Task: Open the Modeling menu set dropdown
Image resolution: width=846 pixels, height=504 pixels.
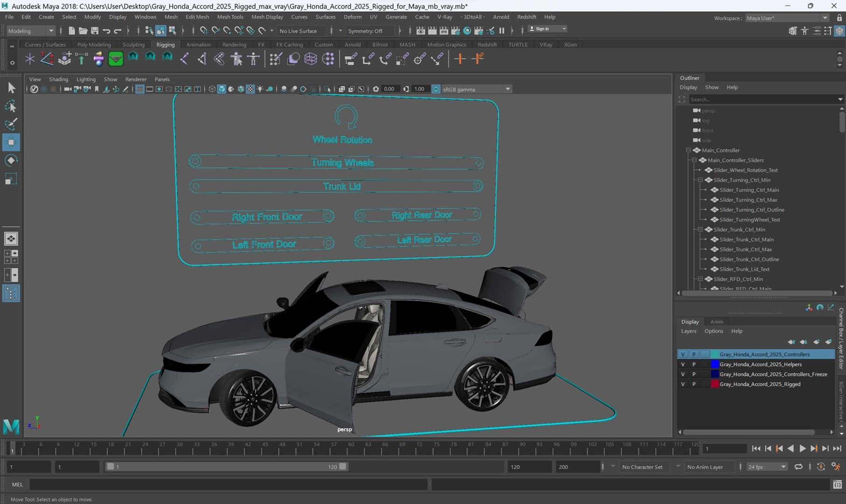Action: [x=31, y=31]
